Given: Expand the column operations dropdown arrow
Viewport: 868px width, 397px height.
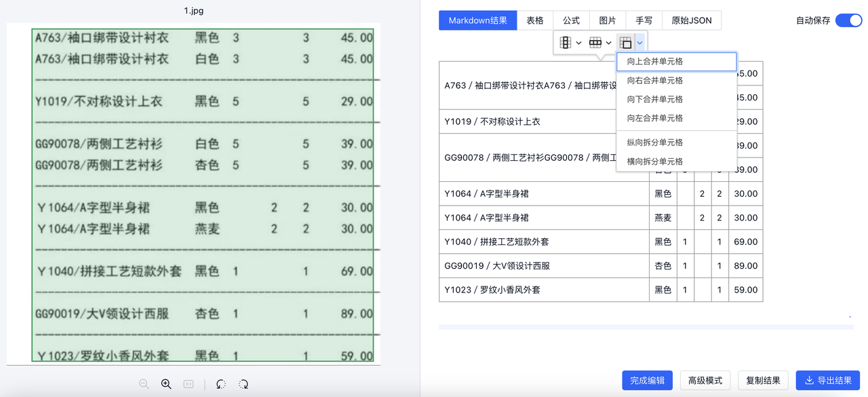Looking at the screenshot, I should [578, 43].
